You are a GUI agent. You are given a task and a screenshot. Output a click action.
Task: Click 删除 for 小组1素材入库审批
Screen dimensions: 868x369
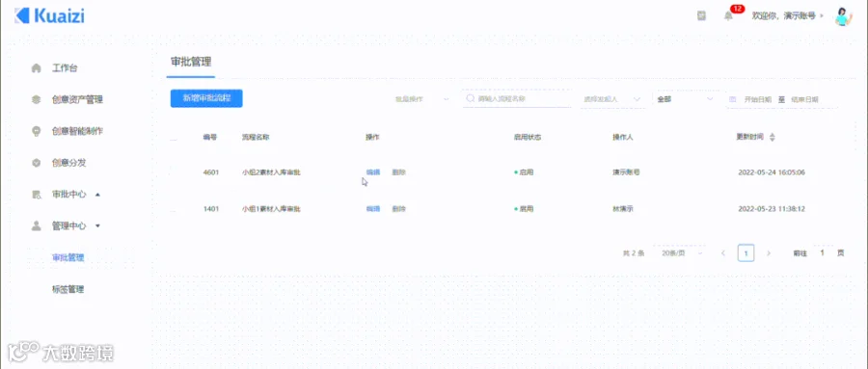pyautogui.click(x=399, y=209)
